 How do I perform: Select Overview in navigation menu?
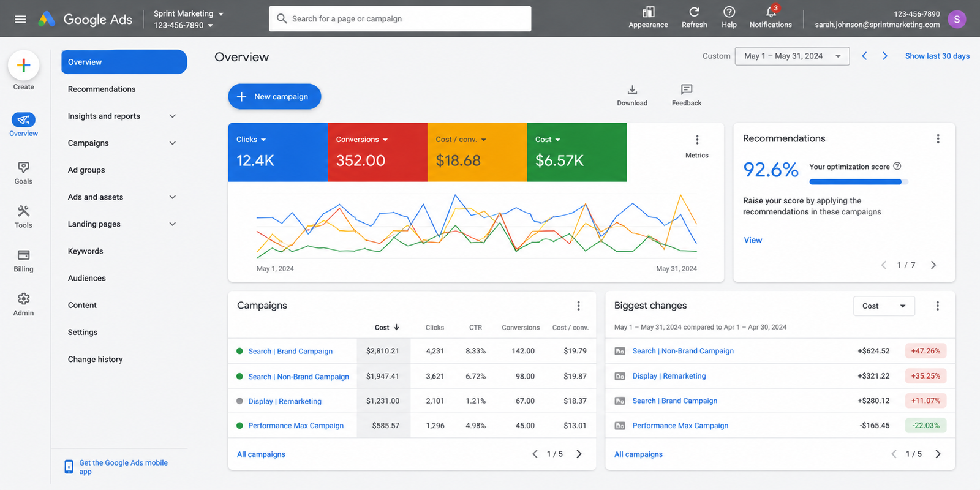[x=124, y=62]
